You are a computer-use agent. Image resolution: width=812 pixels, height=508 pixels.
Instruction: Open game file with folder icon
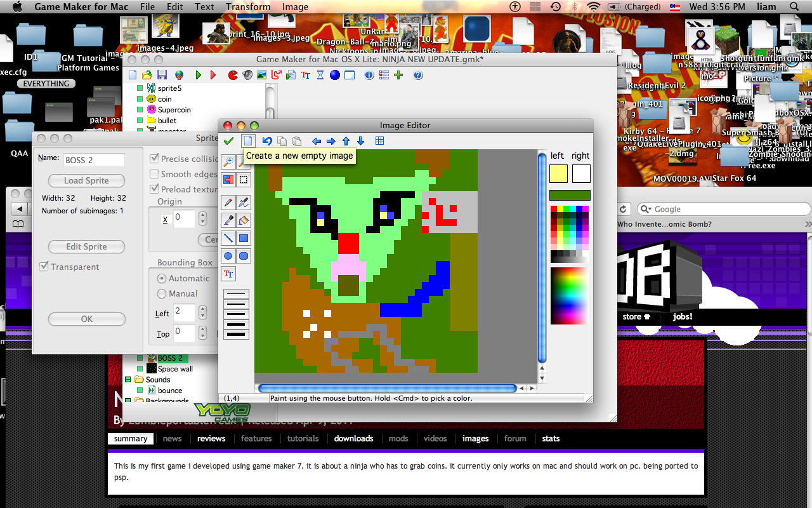147,75
